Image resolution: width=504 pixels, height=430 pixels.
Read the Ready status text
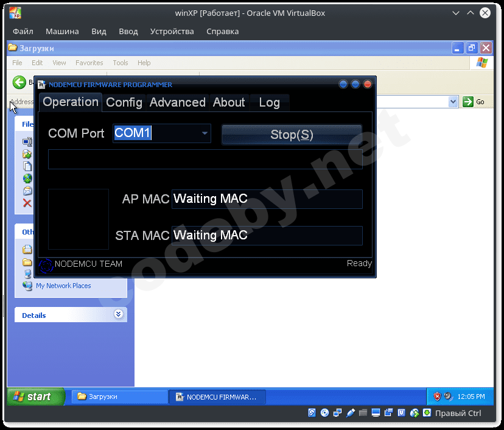click(x=359, y=263)
